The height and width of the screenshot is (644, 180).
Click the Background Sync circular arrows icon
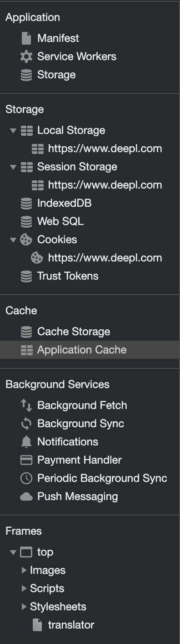(26, 424)
